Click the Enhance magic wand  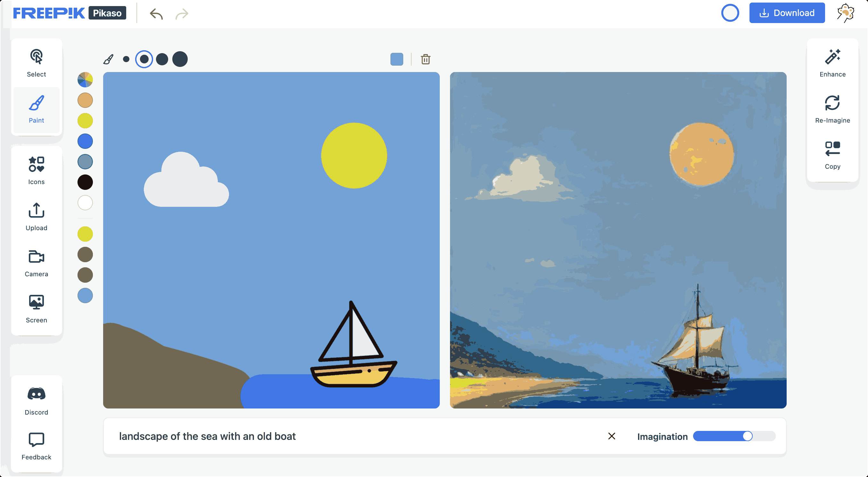click(832, 63)
